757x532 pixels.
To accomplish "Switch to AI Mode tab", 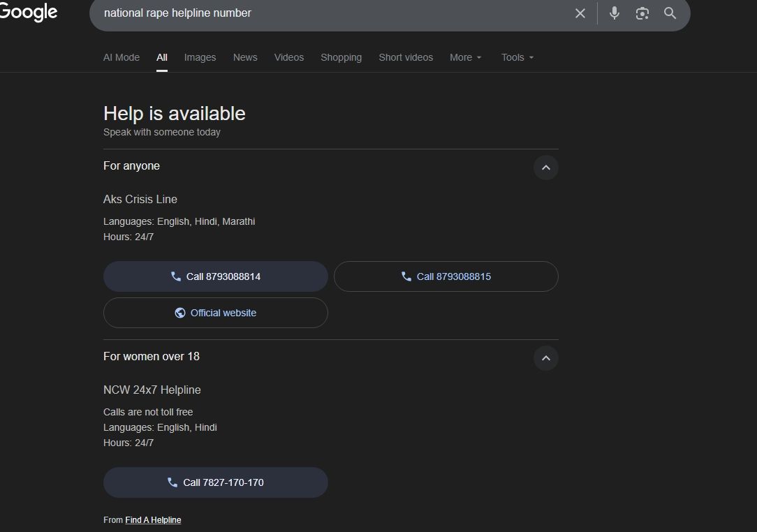I will [122, 57].
